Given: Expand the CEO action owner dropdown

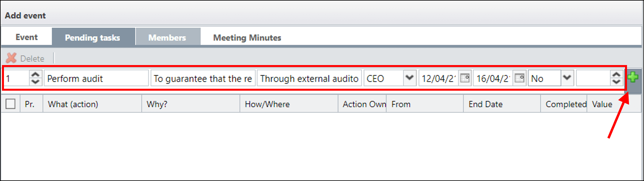Looking at the screenshot, I should (409, 78).
